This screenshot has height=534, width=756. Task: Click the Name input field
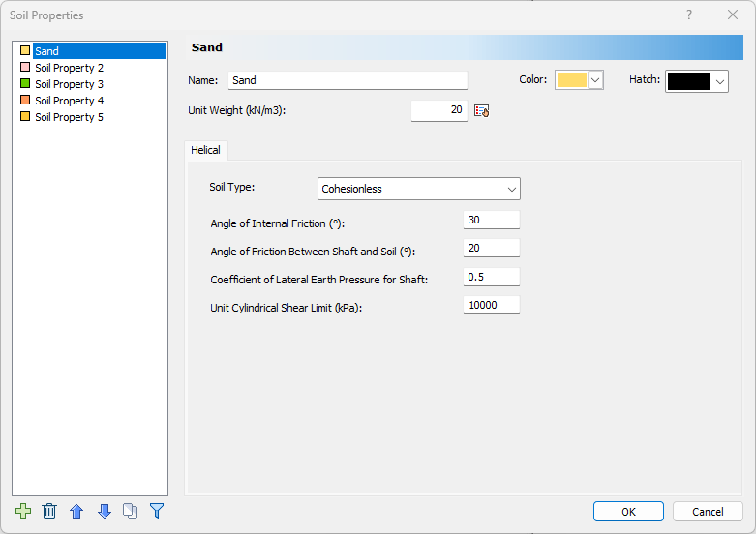348,80
